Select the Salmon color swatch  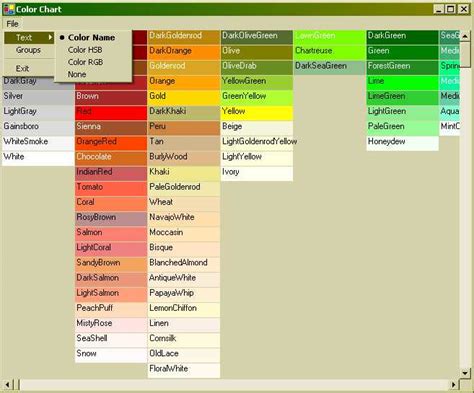(x=111, y=233)
